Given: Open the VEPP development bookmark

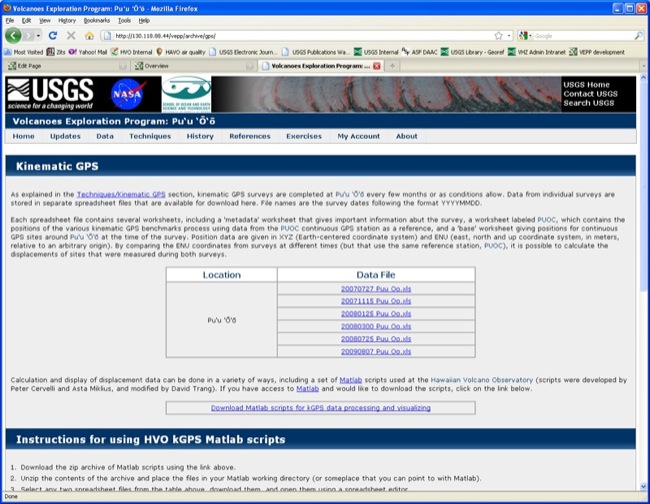Looking at the screenshot, I should [597, 52].
